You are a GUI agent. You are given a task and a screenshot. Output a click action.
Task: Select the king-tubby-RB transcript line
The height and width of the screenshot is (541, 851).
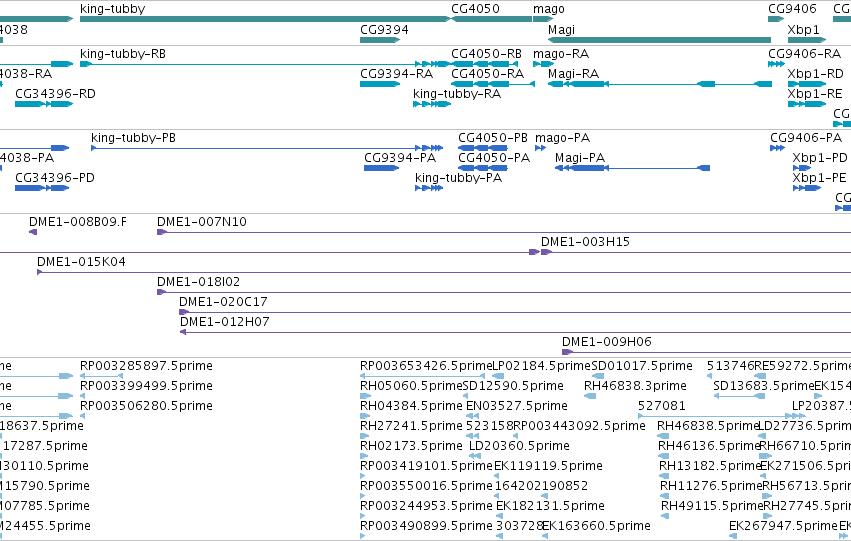click(265, 64)
